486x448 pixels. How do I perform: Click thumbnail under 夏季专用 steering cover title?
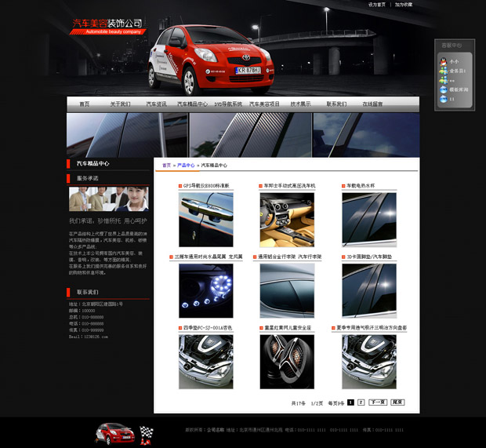click(x=369, y=362)
